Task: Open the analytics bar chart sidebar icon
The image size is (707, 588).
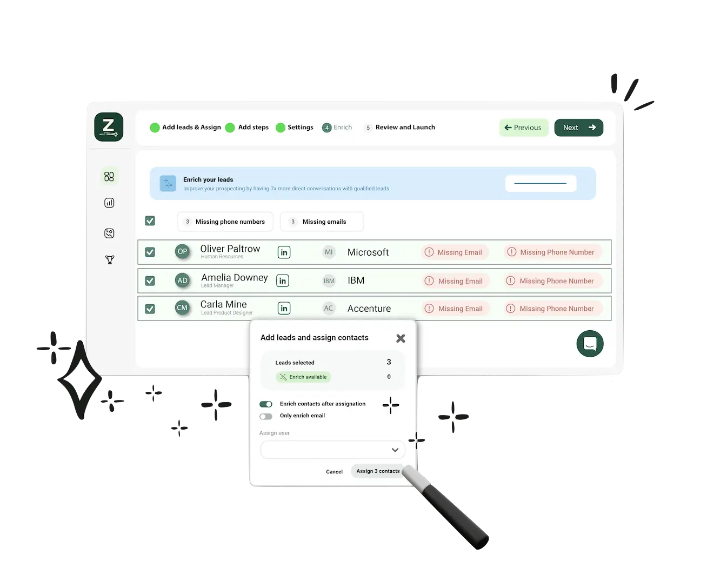Action: (109, 203)
